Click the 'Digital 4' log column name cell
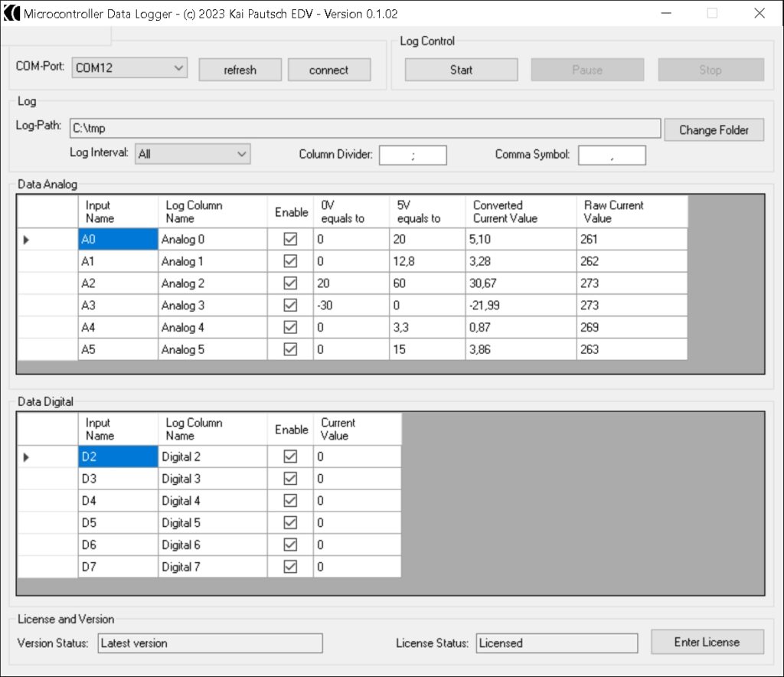 click(213, 501)
